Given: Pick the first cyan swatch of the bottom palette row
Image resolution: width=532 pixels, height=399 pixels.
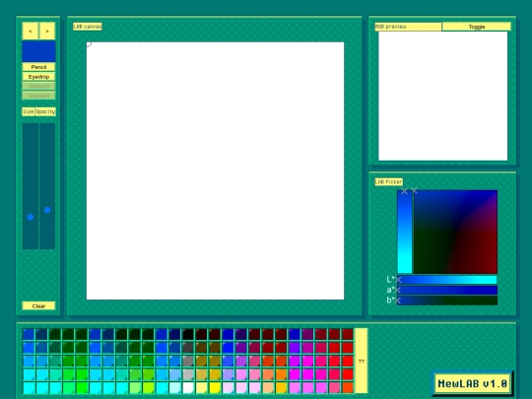Looking at the screenshot, I should coord(29,388).
